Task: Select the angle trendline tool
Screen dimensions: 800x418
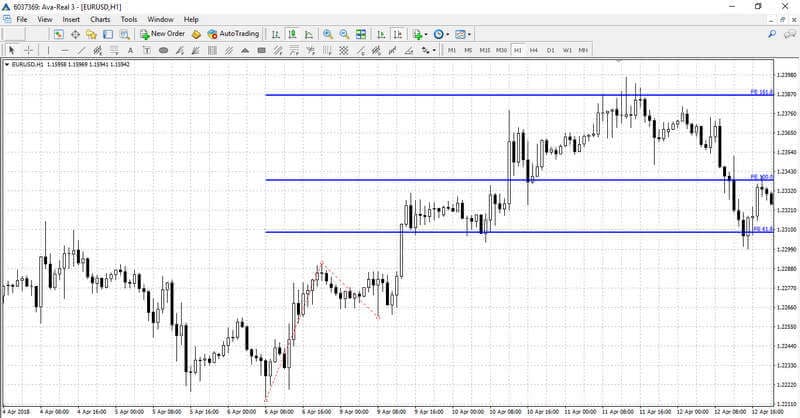Action: [x=409, y=50]
